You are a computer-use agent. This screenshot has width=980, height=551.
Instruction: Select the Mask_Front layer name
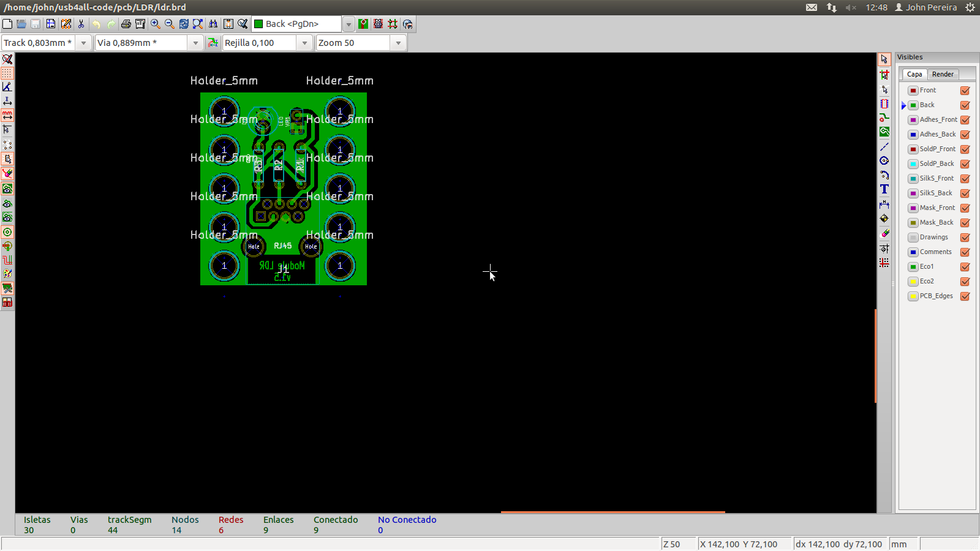937,208
